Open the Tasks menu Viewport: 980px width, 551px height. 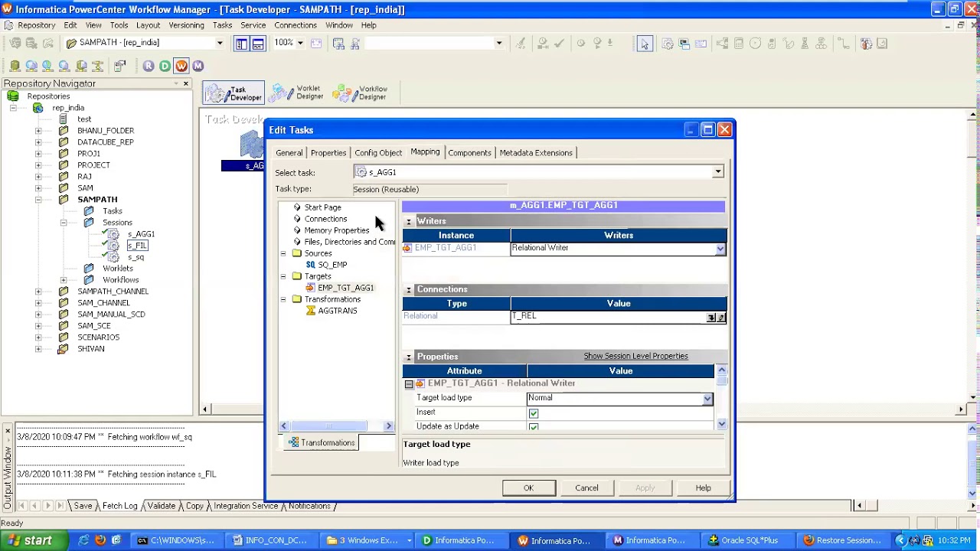point(222,25)
